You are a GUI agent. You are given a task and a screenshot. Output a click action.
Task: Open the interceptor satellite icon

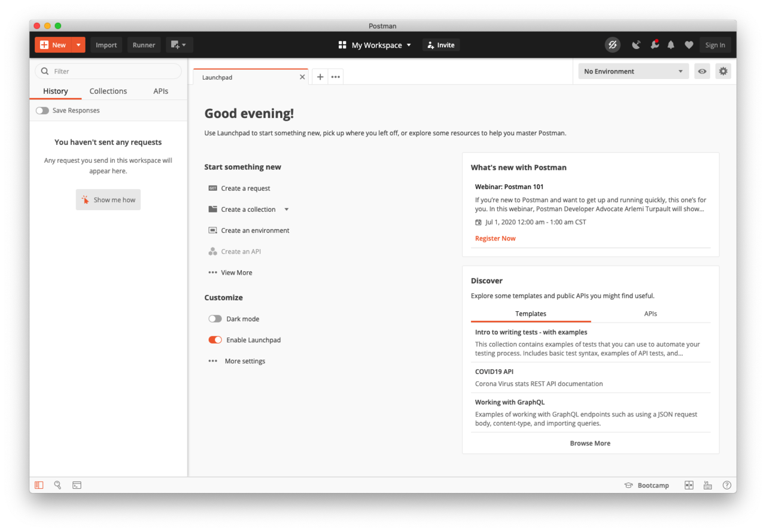click(x=636, y=45)
